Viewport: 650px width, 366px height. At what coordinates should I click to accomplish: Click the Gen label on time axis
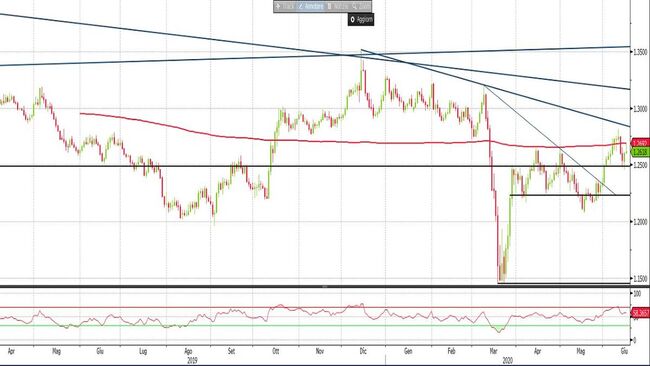(x=408, y=351)
